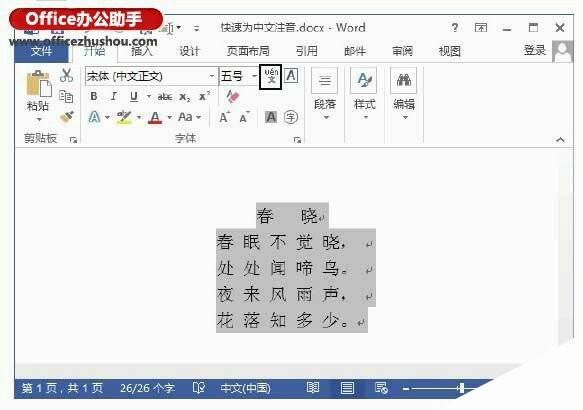Grow font size with larger A
The width and height of the screenshot is (583, 410).
click(224, 117)
